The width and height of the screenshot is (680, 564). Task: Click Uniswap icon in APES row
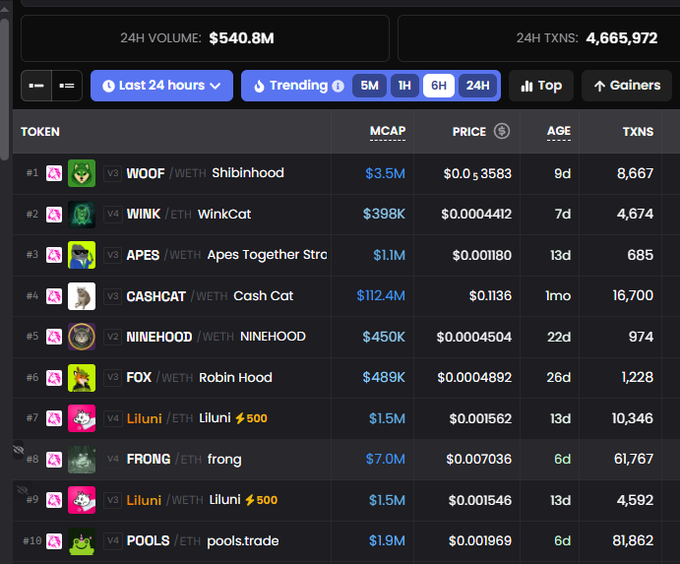click(54, 255)
